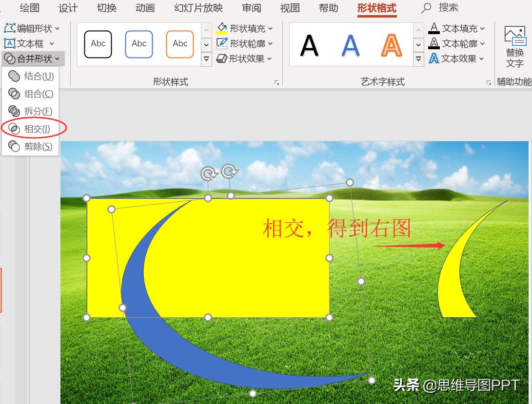532x404 pixels.
Task: Switch to the 设计 ribbon tab
Action: 68,8
